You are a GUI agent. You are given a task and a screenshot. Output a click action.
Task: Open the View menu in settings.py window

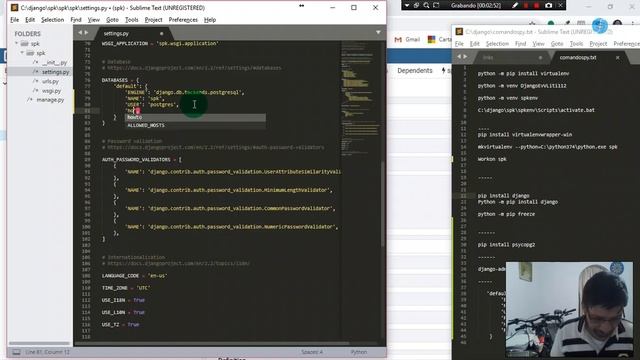tap(93, 20)
